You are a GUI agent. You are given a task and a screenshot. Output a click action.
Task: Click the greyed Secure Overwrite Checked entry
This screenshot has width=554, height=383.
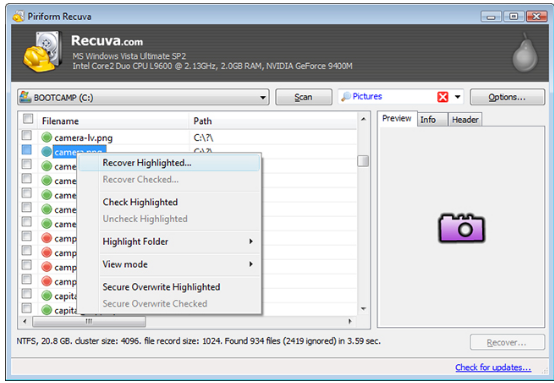[170, 304]
